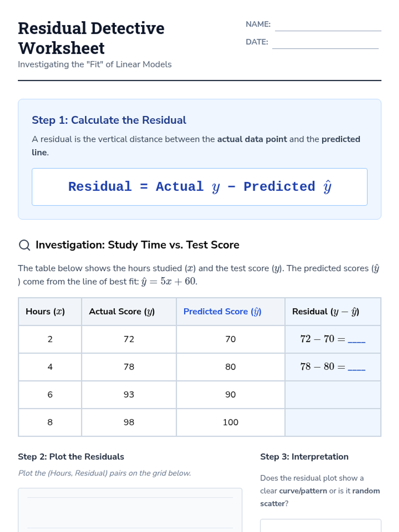The image size is (399, 532).
Task: Click the Residual column header
Action: click(x=326, y=312)
